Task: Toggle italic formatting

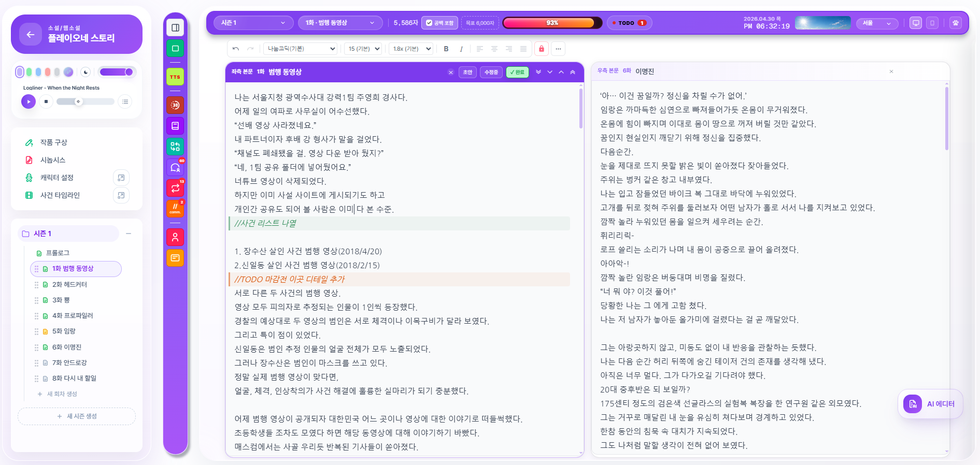Action: coord(461,49)
